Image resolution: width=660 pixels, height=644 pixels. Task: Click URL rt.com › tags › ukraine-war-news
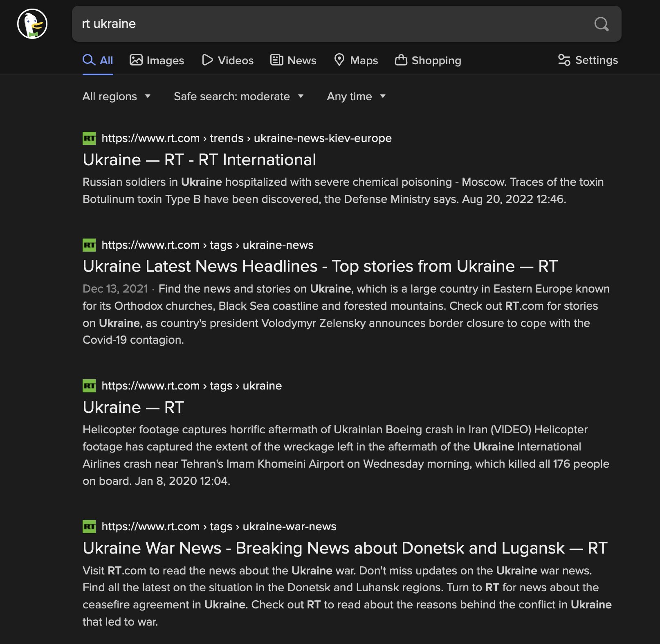coord(219,527)
